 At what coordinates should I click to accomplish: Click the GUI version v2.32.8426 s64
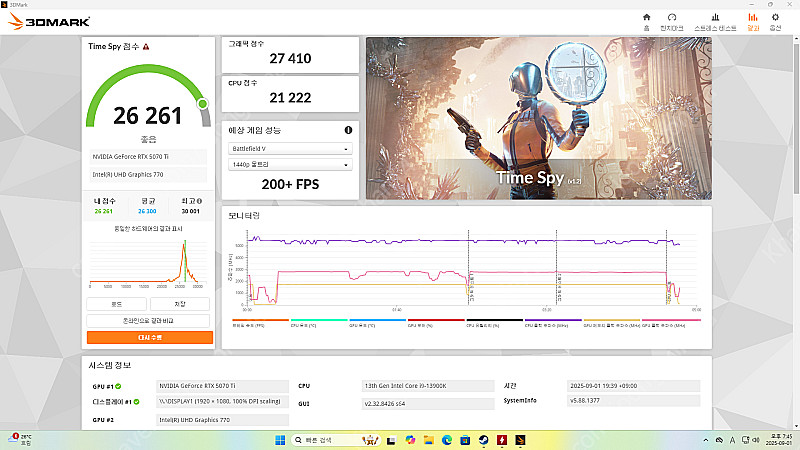click(428, 404)
